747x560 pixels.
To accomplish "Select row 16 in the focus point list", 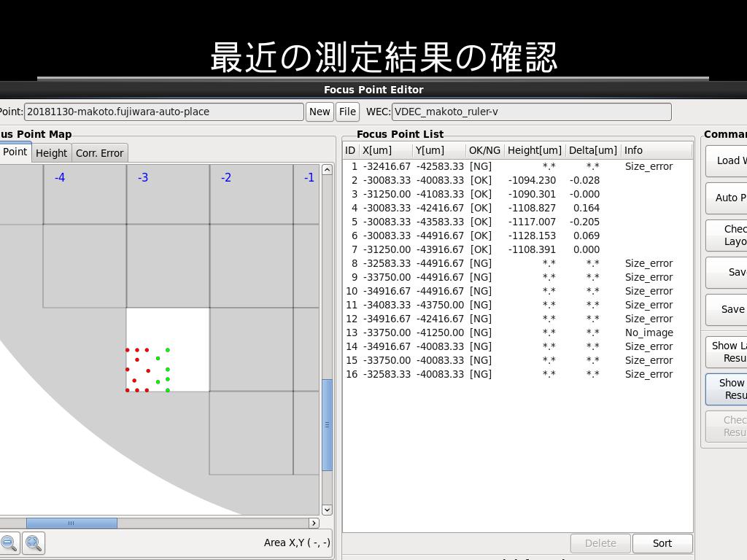I will pos(517,374).
